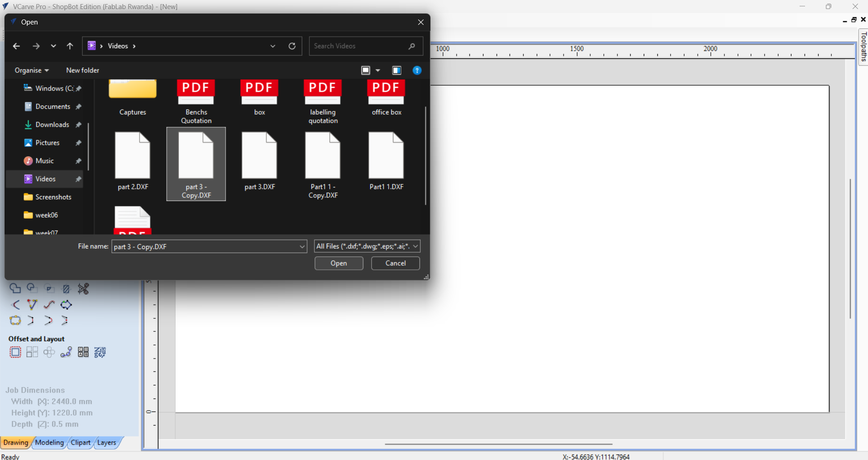Screen dimensions: 868x460
Task: Select the Join with curve tool
Action: (x=48, y=321)
